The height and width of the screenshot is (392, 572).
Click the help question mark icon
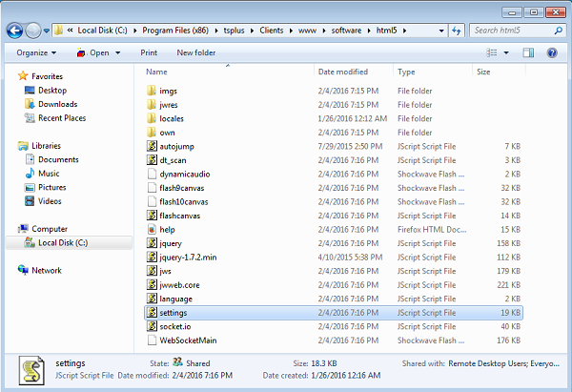(552, 52)
